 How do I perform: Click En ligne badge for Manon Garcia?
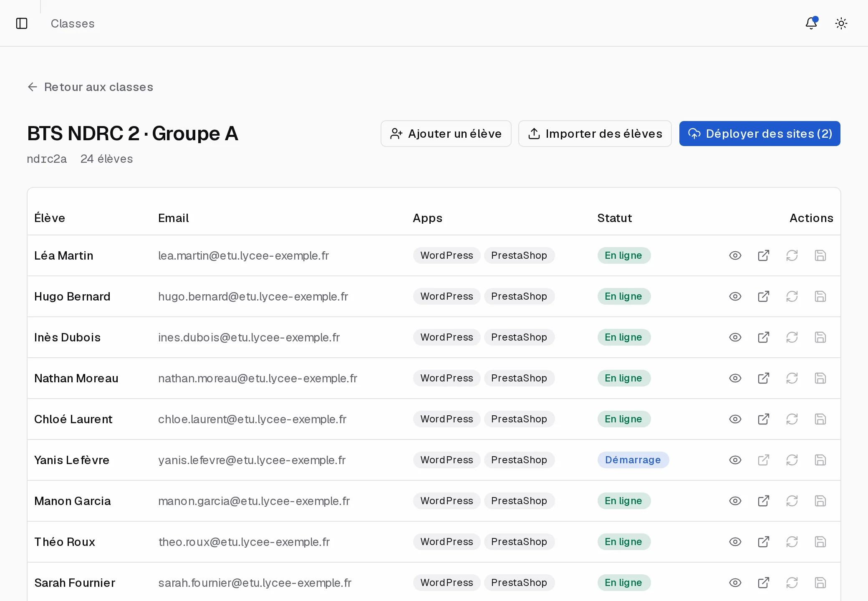[x=624, y=501]
